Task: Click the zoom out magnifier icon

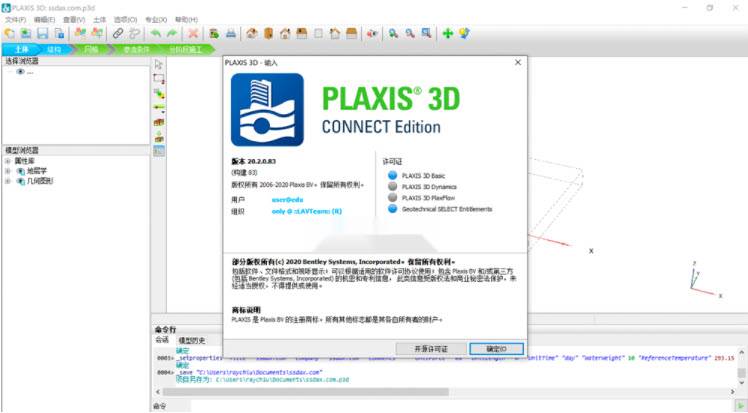Action: pos(410,33)
